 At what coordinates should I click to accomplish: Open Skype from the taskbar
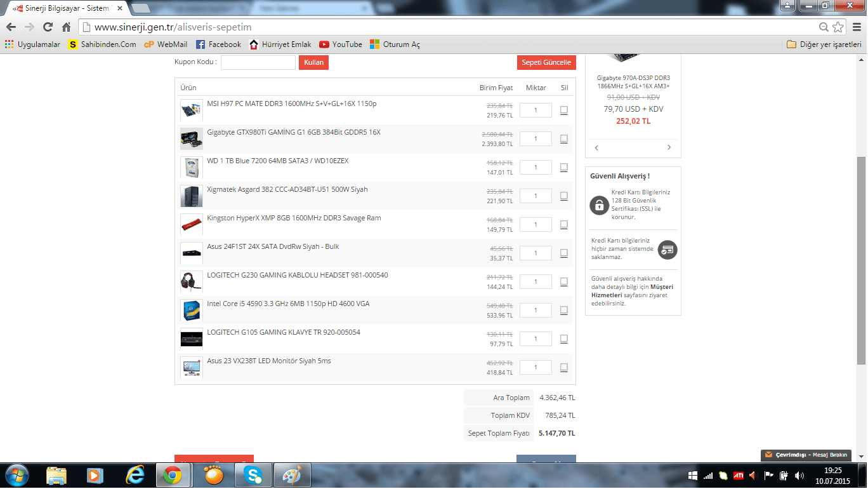pos(253,475)
